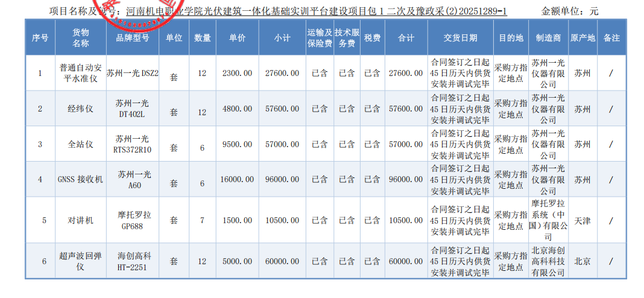Select the 苏州一光 RTS372R10 model cell
Viewport: 644px width, 298px height.
point(132,144)
